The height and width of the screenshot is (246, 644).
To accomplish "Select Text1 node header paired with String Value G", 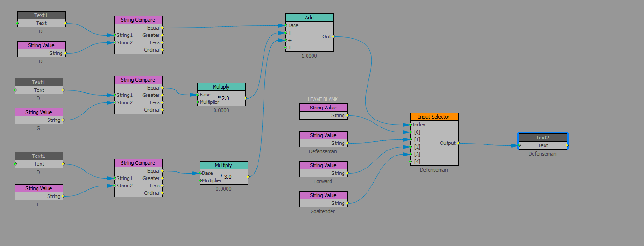I will click(x=39, y=82).
